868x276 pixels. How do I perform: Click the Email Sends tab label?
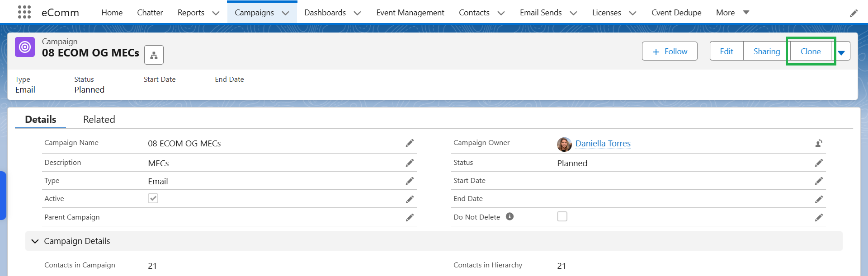click(541, 13)
